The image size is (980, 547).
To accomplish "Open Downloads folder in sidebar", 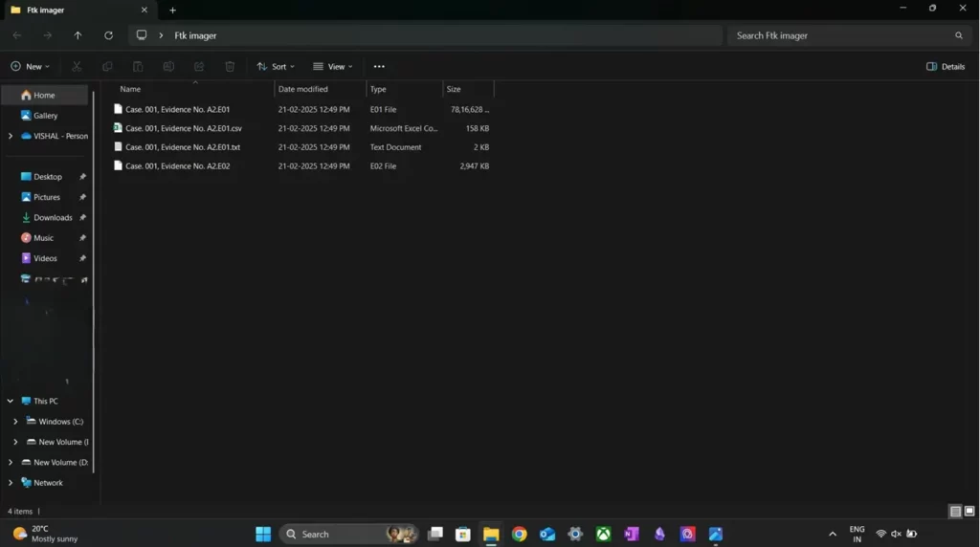I will 53,218.
